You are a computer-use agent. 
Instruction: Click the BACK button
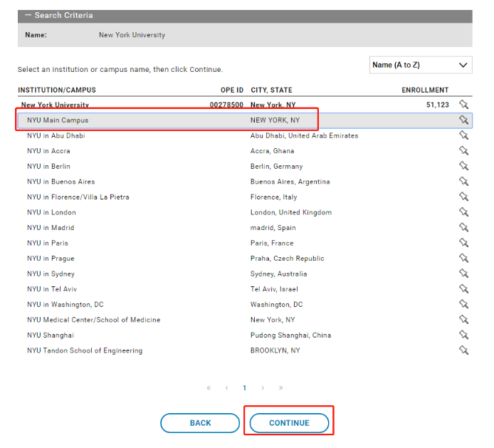(200, 423)
